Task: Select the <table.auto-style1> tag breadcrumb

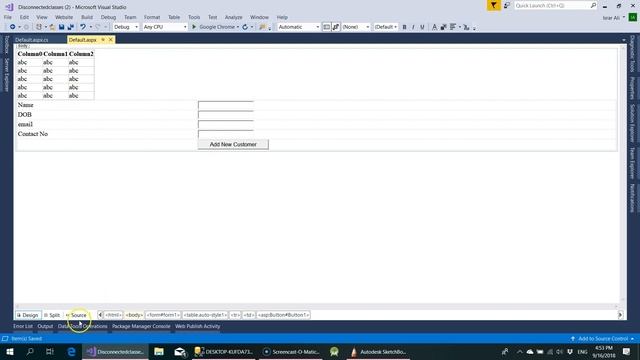Action: tap(205, 315)
